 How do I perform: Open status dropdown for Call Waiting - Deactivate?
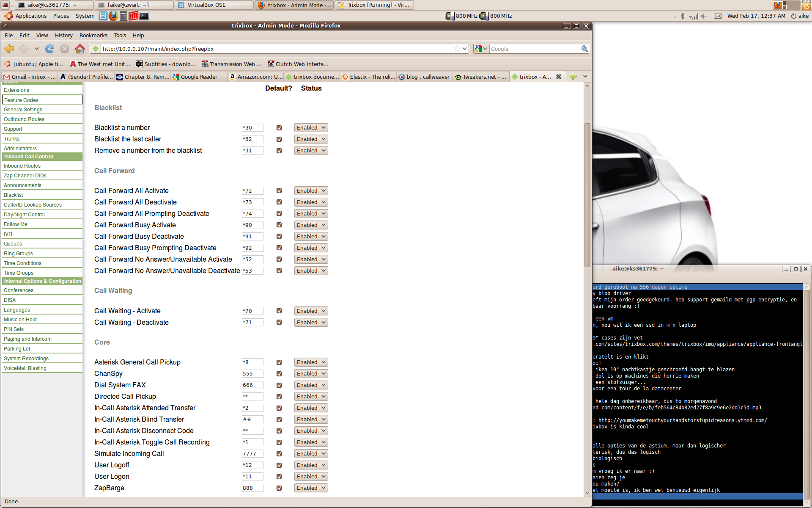pos(311,323)
